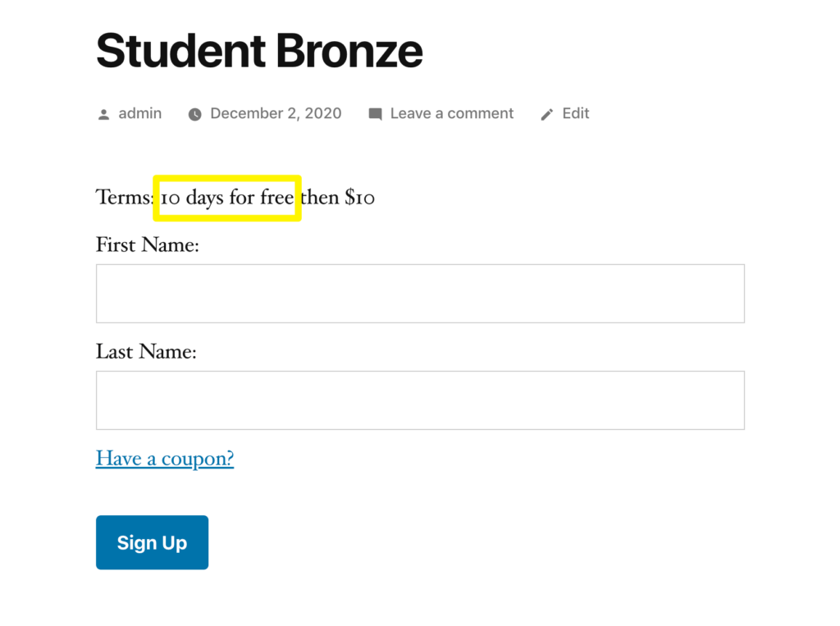Click the comment bubble icon
Viewport: 840px width, 626px height.
coord(376,114)
